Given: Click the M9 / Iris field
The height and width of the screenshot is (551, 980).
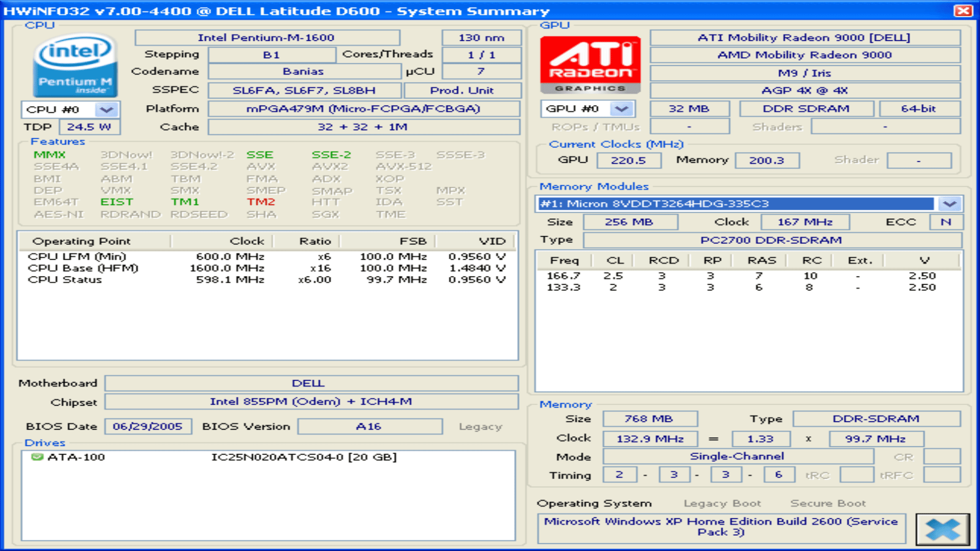Looking at the screenshot, I should tap(805, 73).
